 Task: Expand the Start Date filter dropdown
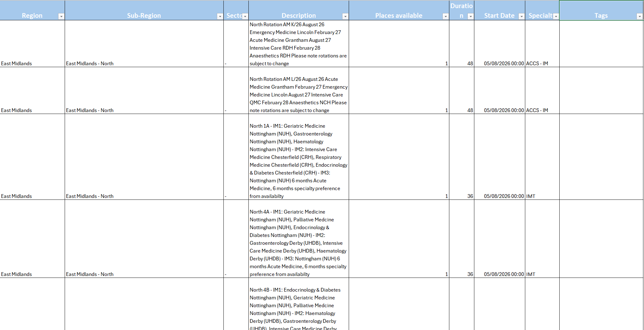tap(522, 17)
